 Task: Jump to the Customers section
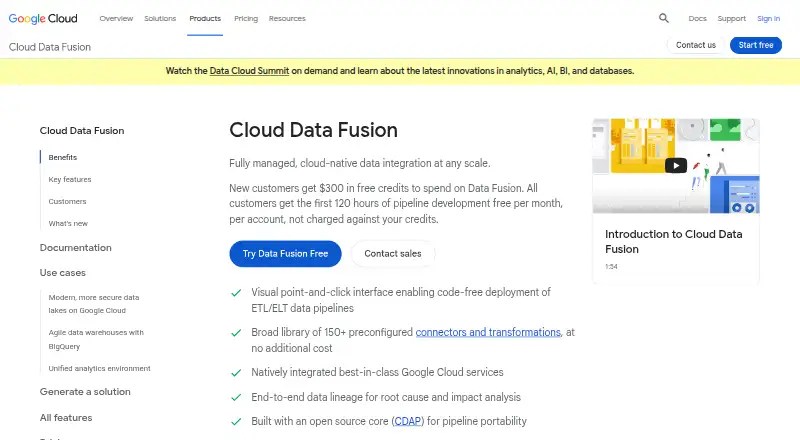67,201
